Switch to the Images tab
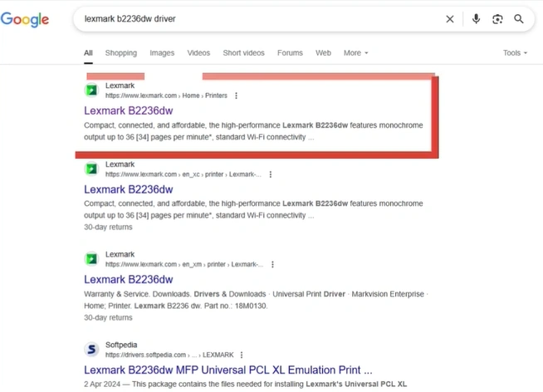This screenshot has width=543, height=392. 162,53
